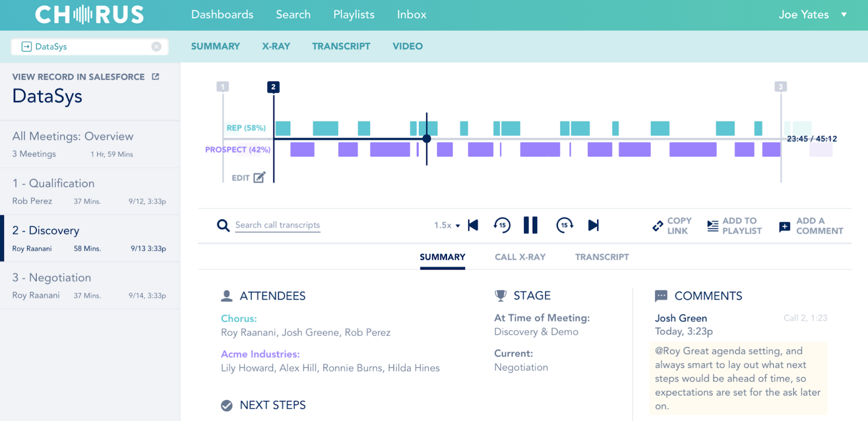Select the 1 - Qualification meeting
The width and height of the screenshot is (868, 421).
90,192
